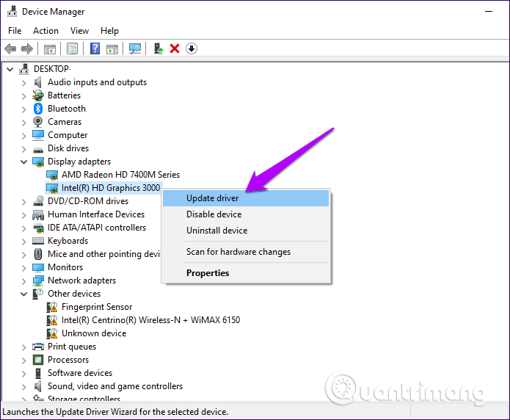Click the Properties toolbar icon
This screenshot has width=510, height=420.
tap(72, 49)
